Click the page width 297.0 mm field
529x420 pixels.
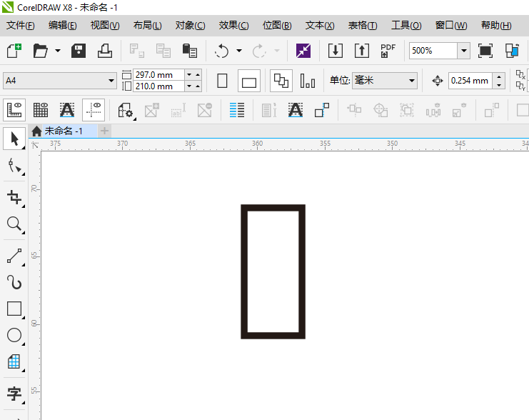[158, 75]
